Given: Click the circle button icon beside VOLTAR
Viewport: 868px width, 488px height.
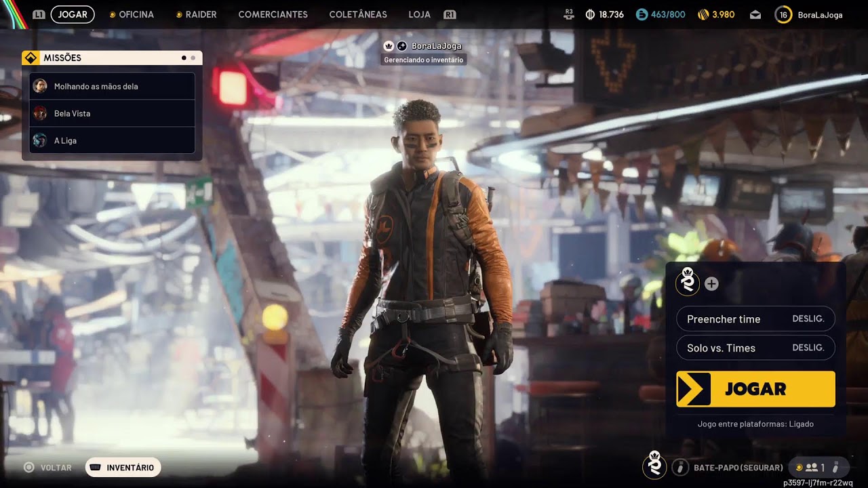Looking at the screenshot, I should click(29, 467).
